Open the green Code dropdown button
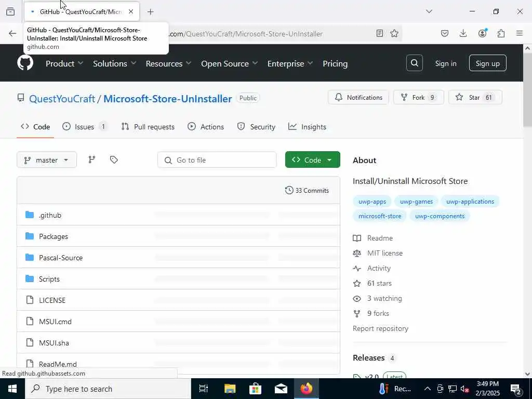This screenshot has width=532, height=399. [312, 159]
